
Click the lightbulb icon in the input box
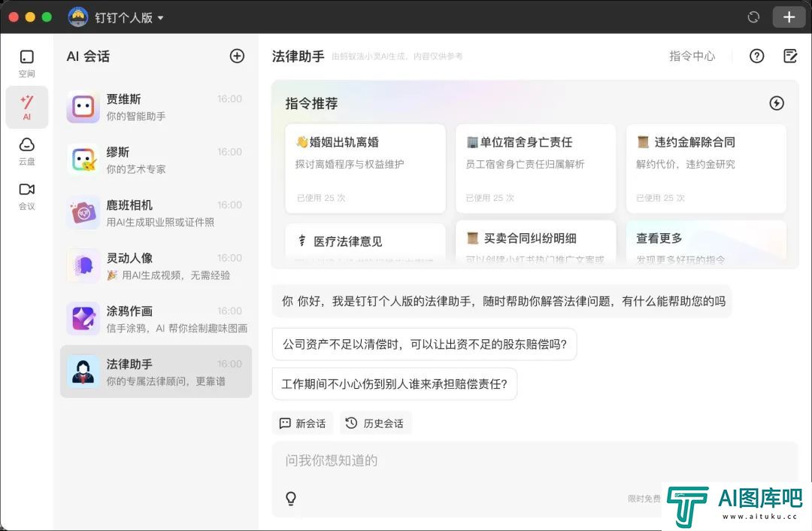point(291,499)
